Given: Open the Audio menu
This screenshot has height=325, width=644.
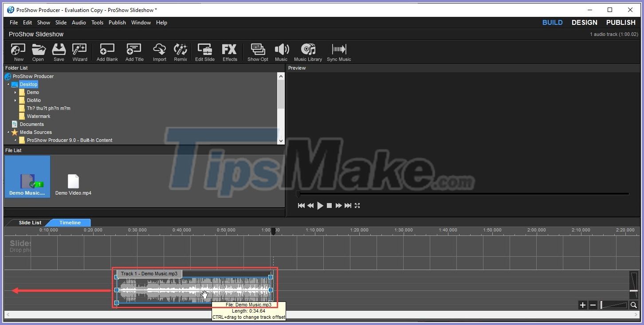Looking at the screenshot, I should (x=79, y=22).
